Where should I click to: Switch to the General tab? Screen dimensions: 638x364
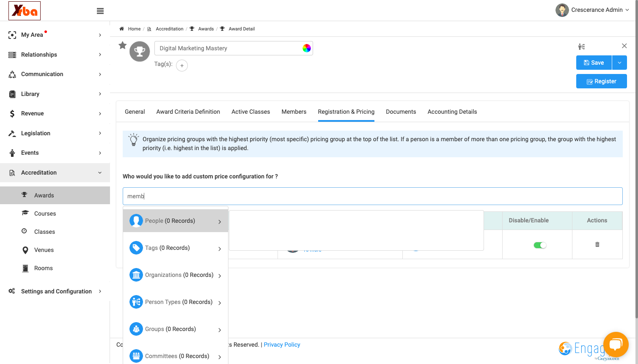[135, 112]
